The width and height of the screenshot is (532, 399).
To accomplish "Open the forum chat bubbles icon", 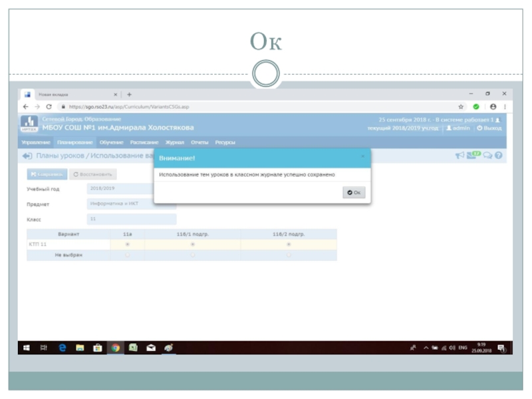I will click(487, 156).
